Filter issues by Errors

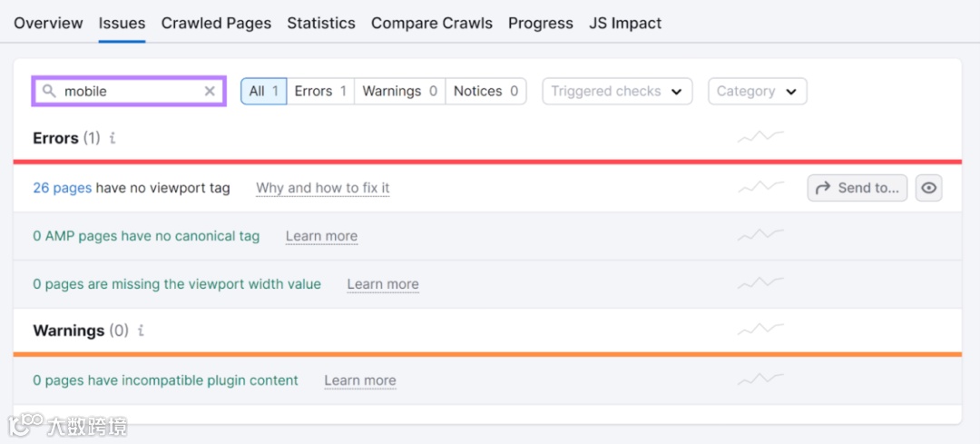point(320,91)
